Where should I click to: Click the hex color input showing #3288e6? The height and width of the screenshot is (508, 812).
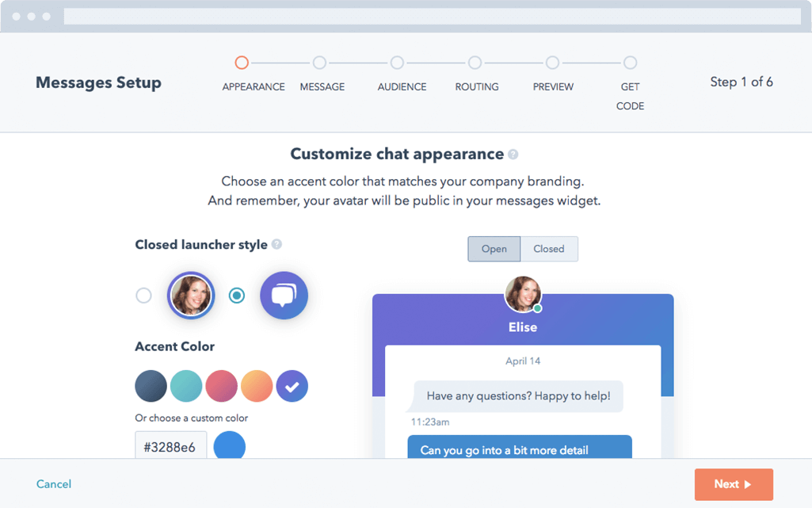point(170,445)
